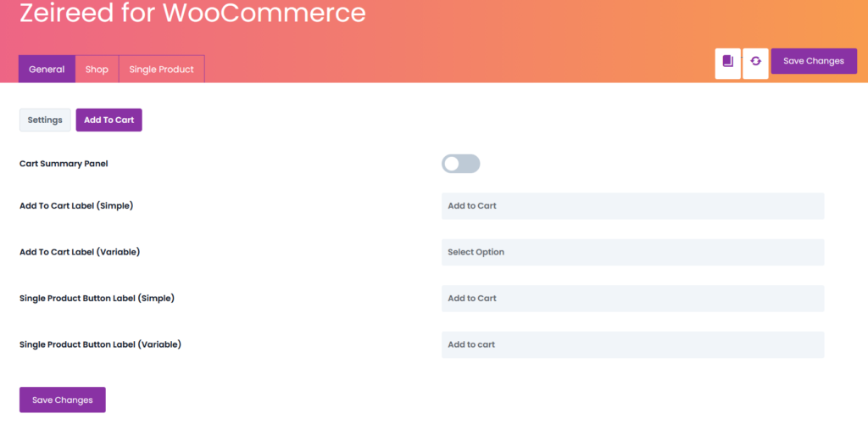Open the Shop tab
868x425 pixels.
point(97,70)
